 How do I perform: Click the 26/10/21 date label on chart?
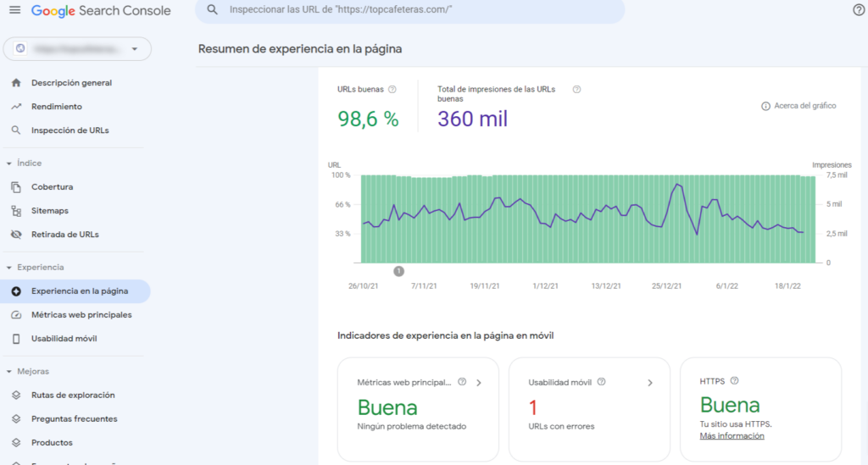363,285
